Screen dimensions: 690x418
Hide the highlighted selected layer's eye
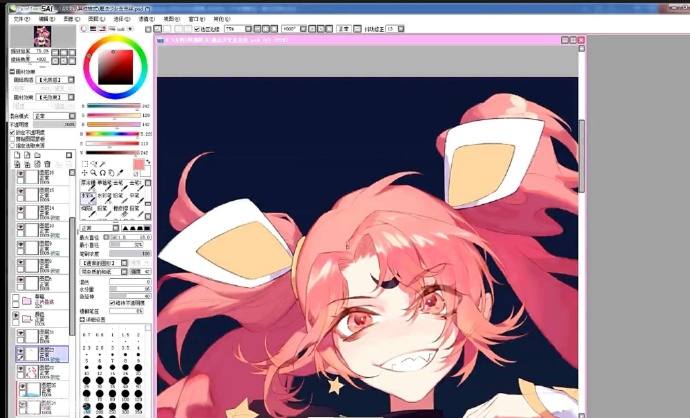[x=20, y=351]
